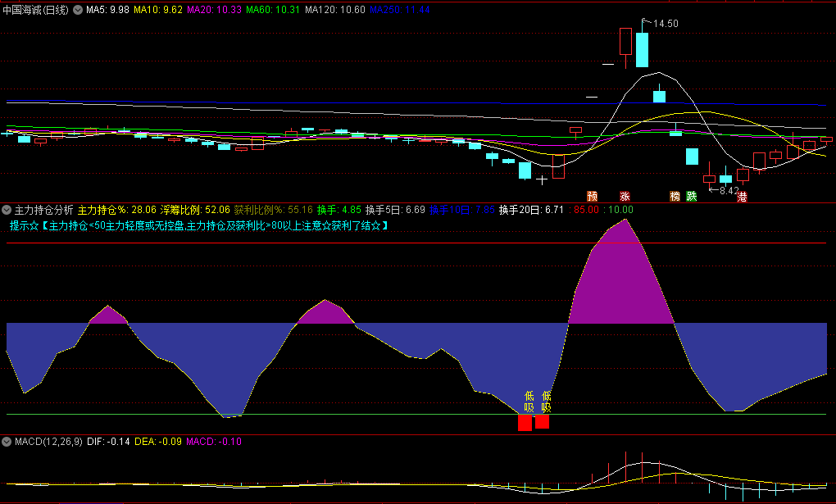Click the 预 signal icon

(592, 196)
